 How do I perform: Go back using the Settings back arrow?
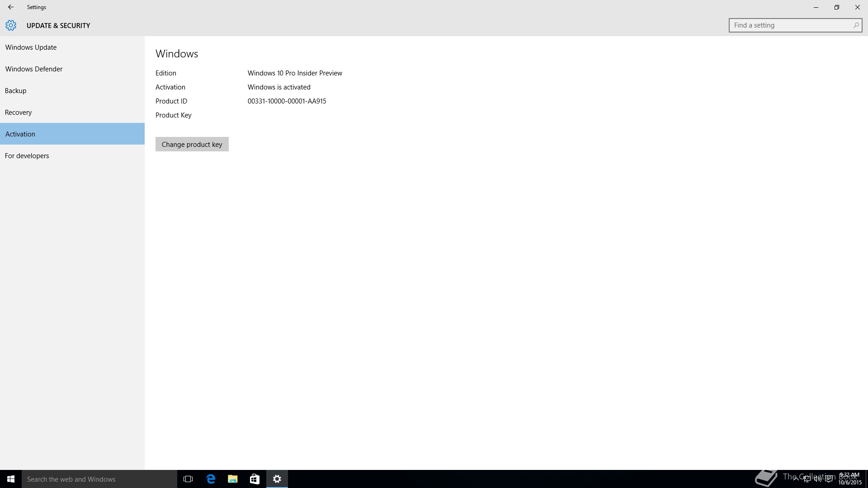pos(10,7)
